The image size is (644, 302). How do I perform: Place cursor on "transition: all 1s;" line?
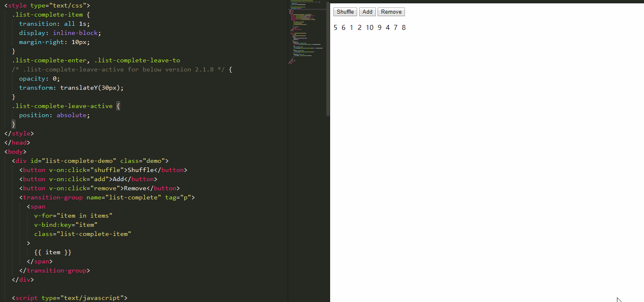(54, 24)
